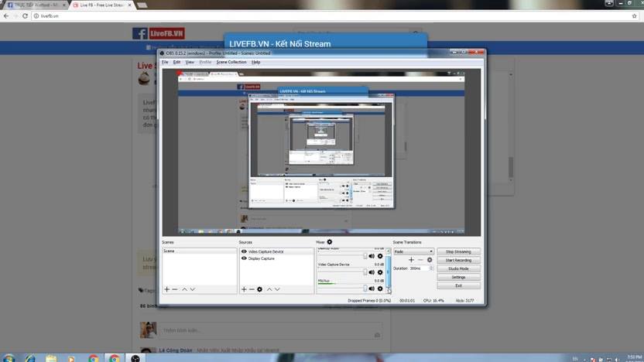The width and height of the screenshot is (644, 362).
Task: Reload the livefb.vn page
Action: coord(25,16)
